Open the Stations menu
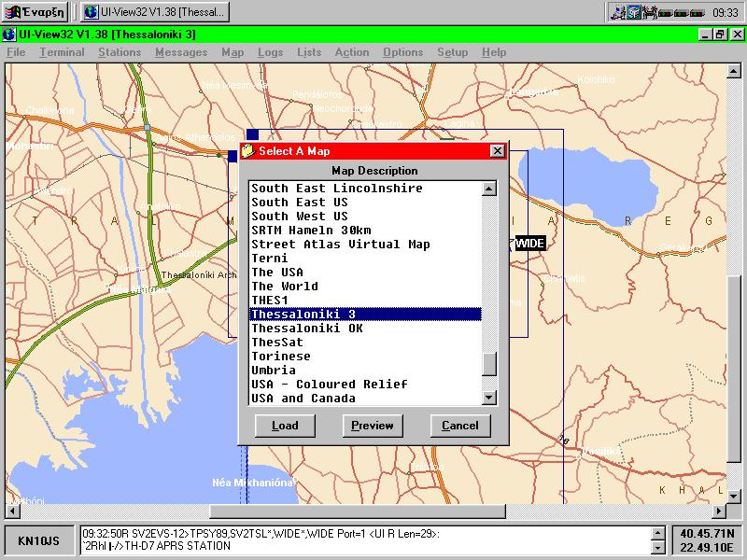This screenshot has width=747, height=560. pyautogui.click(x=120, y=52)
